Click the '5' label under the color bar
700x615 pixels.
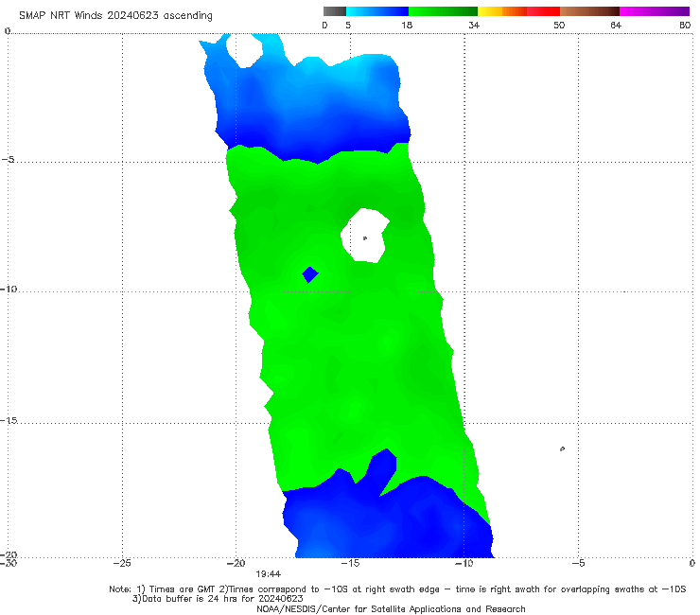[348, 25]
